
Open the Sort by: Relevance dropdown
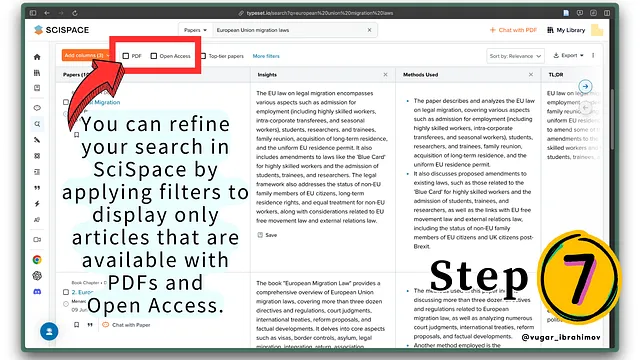515,56
